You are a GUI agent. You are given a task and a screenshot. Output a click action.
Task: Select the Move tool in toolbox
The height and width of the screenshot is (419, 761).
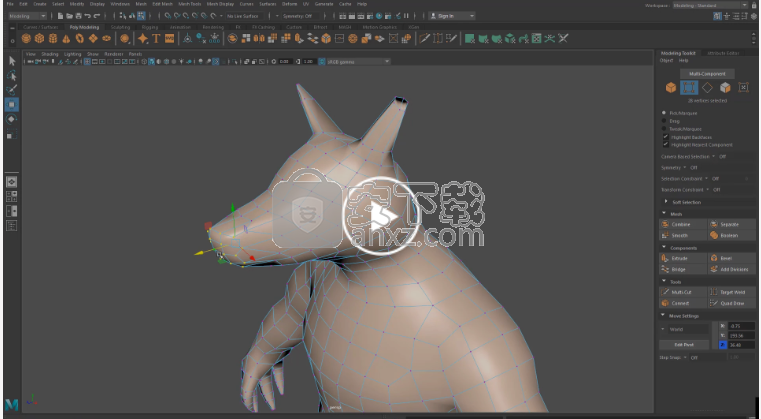coord(11,104)
